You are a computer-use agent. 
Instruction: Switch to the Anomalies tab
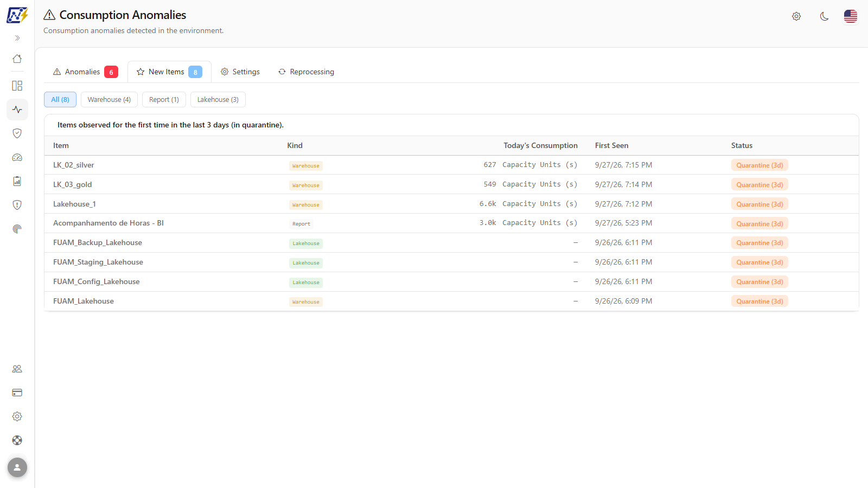85,72
